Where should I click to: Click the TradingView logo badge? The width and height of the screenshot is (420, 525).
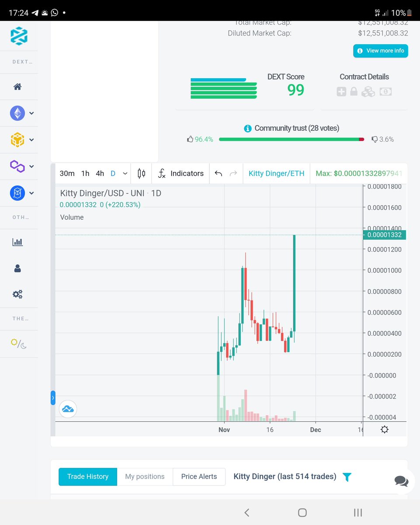tap(68, 409)
